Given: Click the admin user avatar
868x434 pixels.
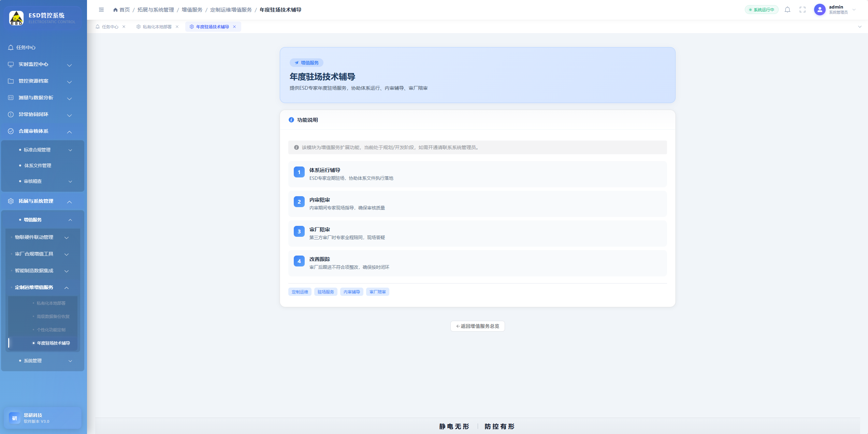Looking at the screenshot, I should tap(820, 10).
